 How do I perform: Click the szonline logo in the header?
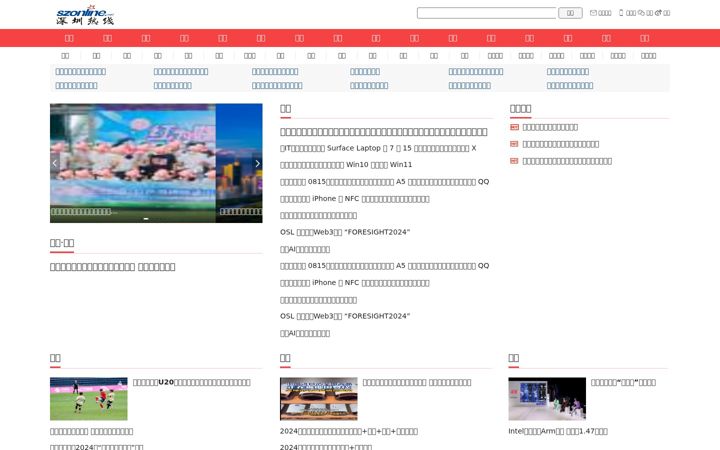(x=85, y=15)
